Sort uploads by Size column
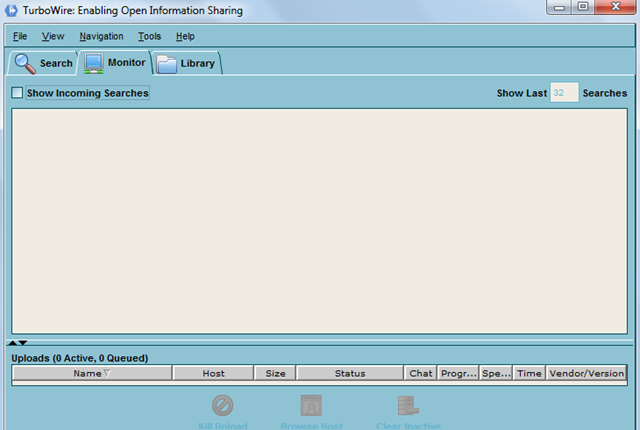 pyautogui.click(x=275, y=373)
